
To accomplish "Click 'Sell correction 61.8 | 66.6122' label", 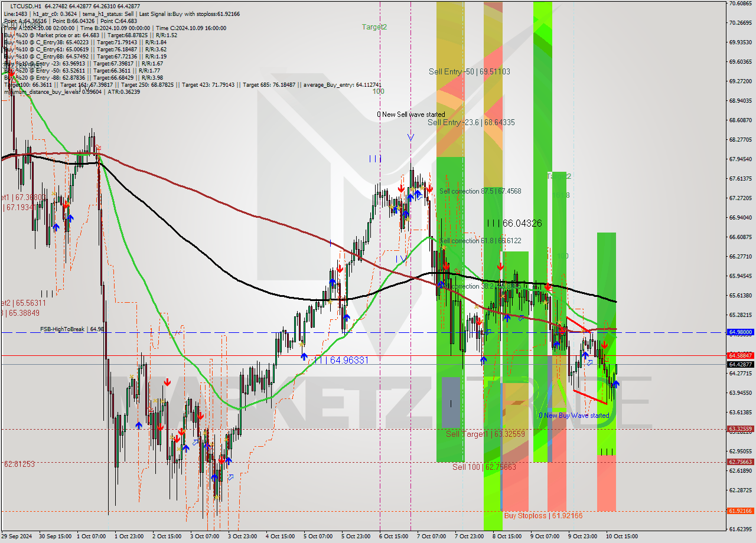I will [480, 241].
